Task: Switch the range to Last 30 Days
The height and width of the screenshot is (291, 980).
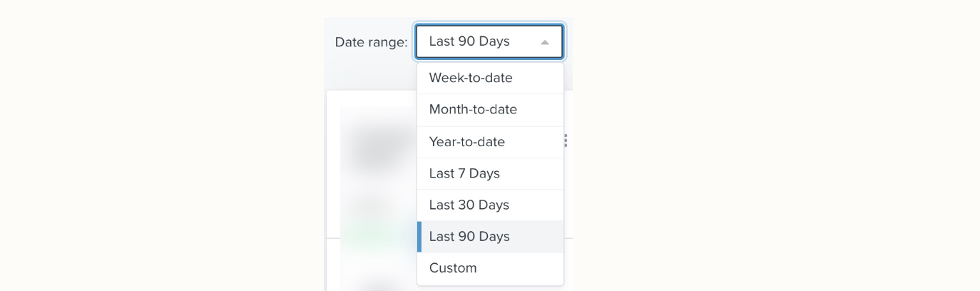Action: pyautogui.click(x=469, y=205)
